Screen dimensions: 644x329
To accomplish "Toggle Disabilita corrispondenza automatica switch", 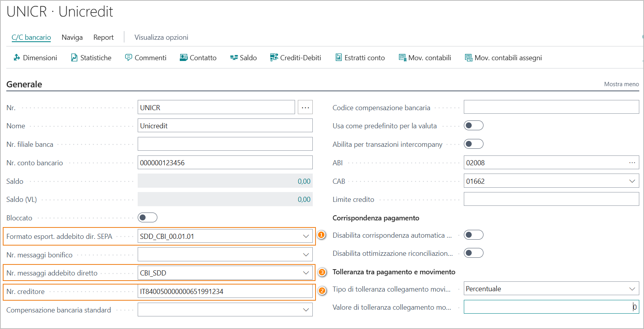I will tap(474, 235).
